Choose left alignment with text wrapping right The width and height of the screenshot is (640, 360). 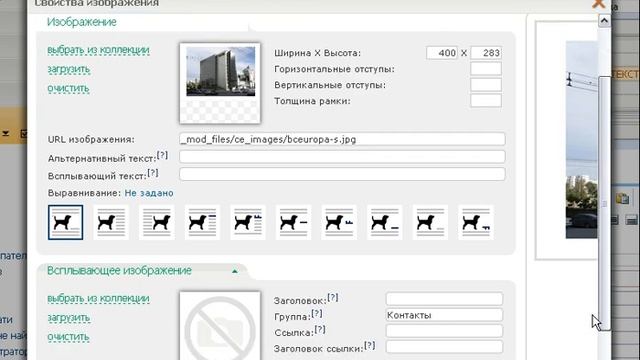[111, 222]
